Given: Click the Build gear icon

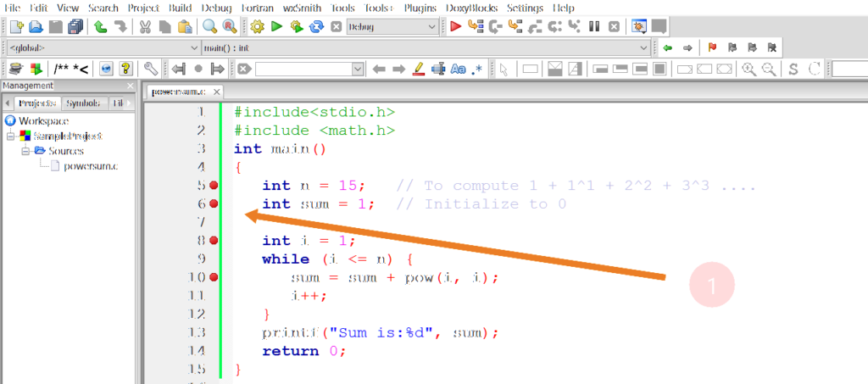Looking at the screenshot, I should point(257,26).
